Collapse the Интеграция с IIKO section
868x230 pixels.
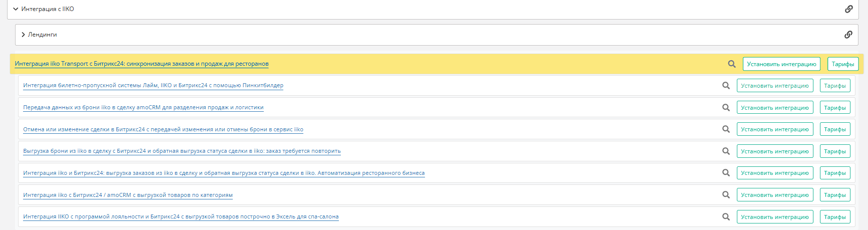(16, 9)
